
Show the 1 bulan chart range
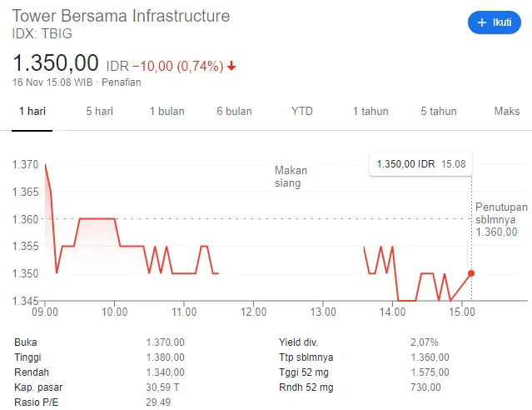click(168, 111)
